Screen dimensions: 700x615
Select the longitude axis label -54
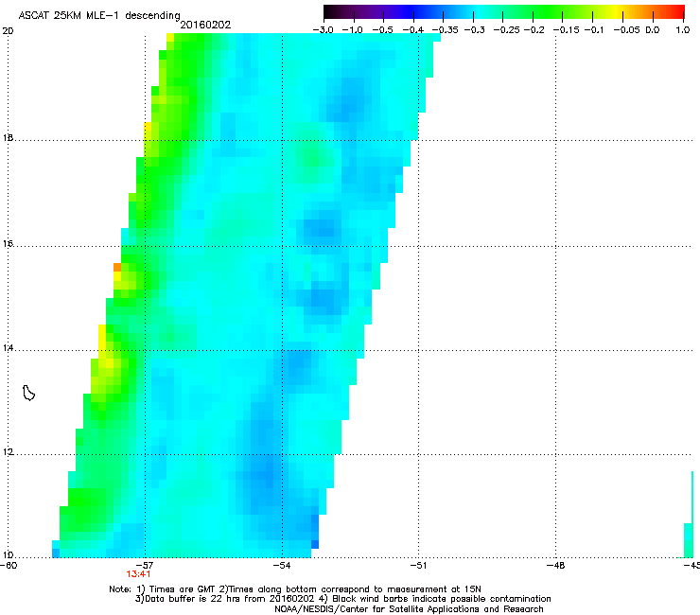click(x=282, y=566)
